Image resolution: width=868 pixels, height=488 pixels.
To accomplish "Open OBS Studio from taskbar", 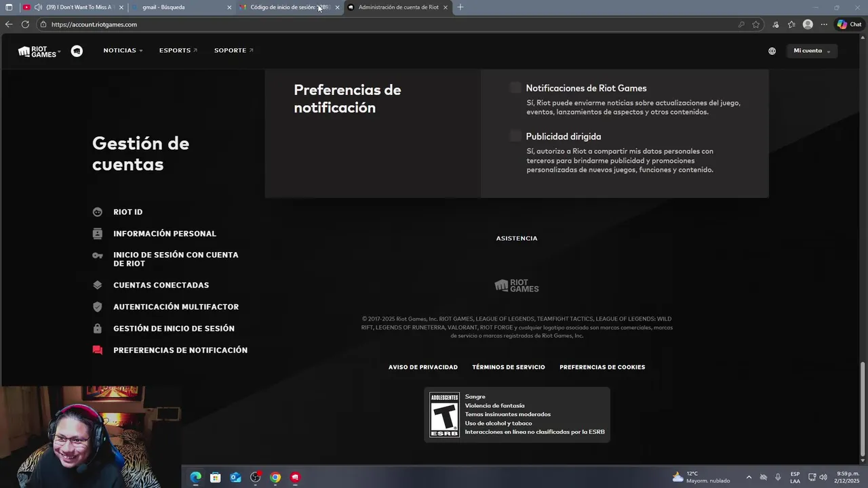I will coord(256,477).
